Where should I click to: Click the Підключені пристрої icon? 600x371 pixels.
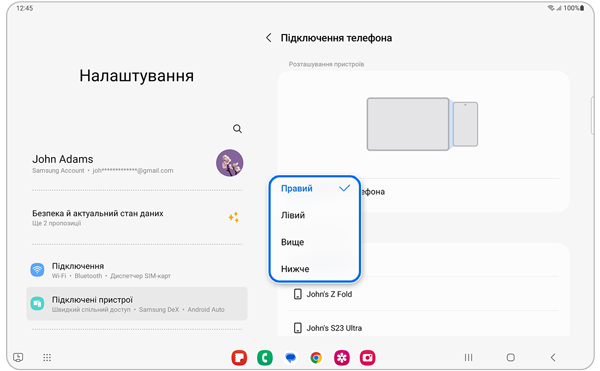[x=37, y=304]
